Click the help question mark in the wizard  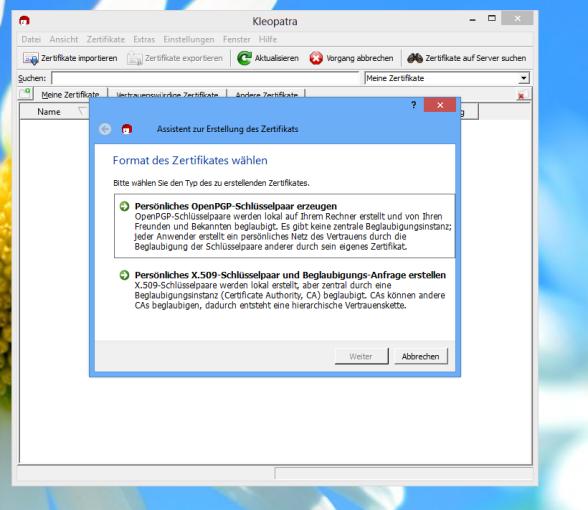[413, 105]
